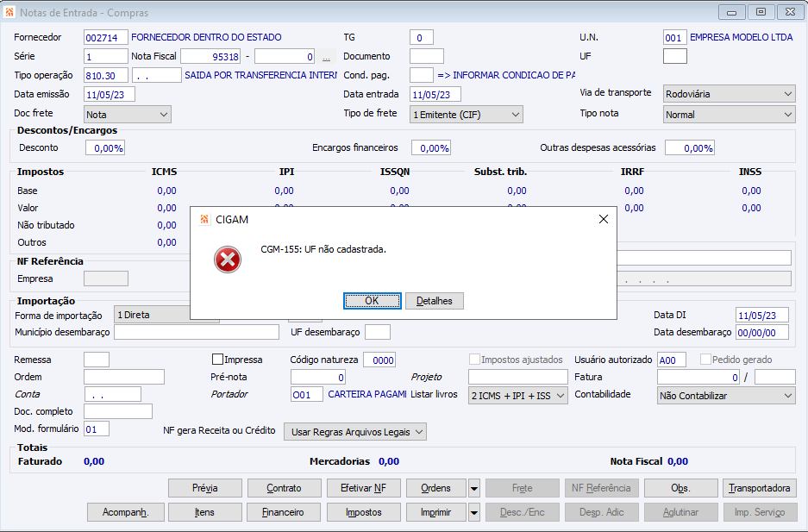This screenshot has width=808, height=532.
Task: Click the Efetivar NF button
Action: click(x=363, y=488)
